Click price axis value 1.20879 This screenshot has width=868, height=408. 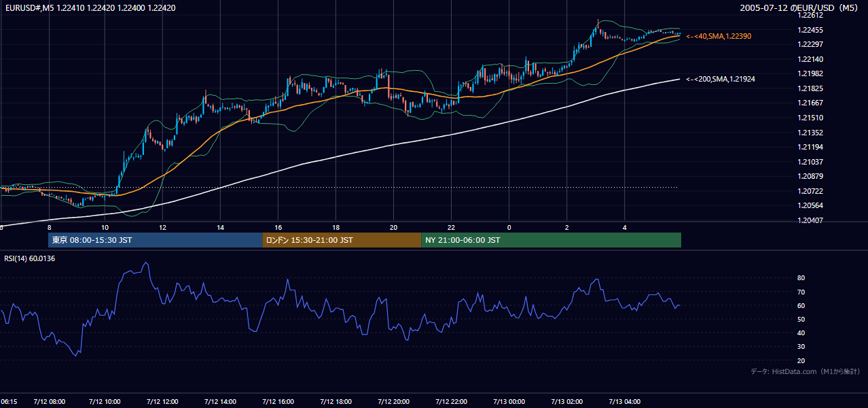click(x=810, y=176)
